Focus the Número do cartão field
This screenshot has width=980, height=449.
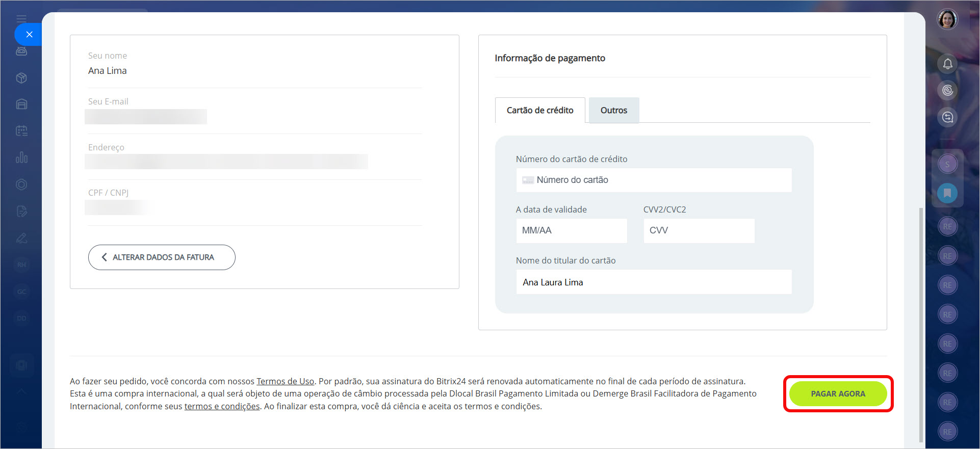pos(654,180)
